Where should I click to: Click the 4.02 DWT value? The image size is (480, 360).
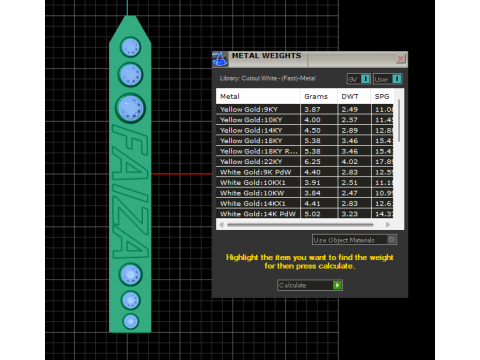coord(349,162)
